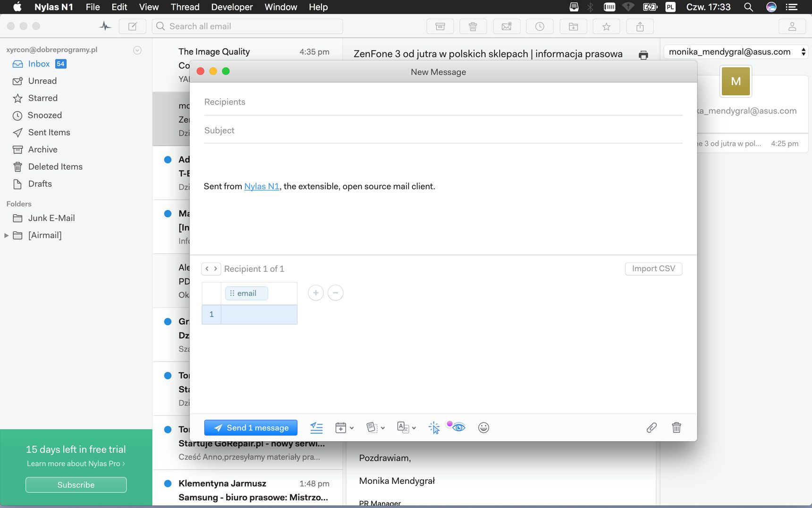Open the Developer menu
Image resolution: width=812 pixels, height=508 pixels.
pos(232,7)
